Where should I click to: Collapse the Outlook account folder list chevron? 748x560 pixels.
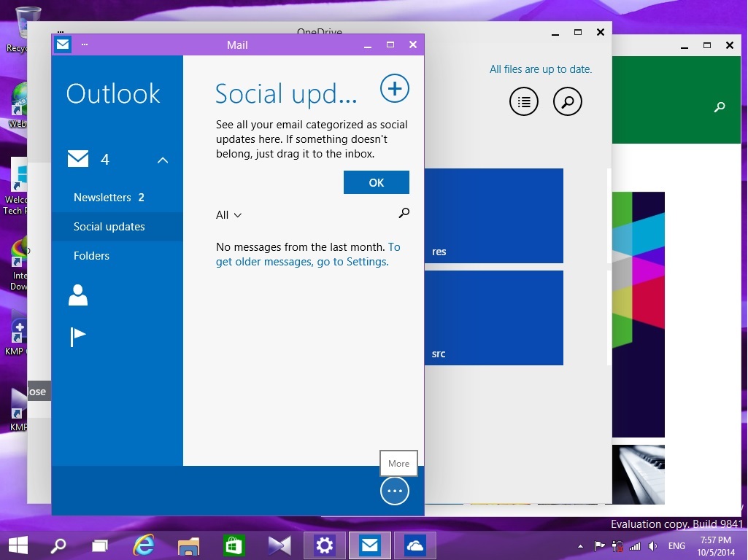click(163, 160)
